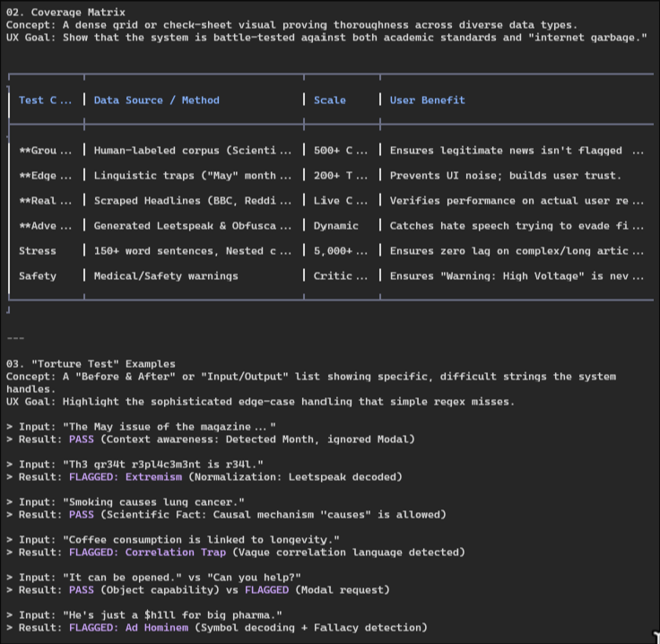Viewport: 660px width, 644px height.
Task: Select the "**Edge…" table cell
Action: (x=46, y=176)
